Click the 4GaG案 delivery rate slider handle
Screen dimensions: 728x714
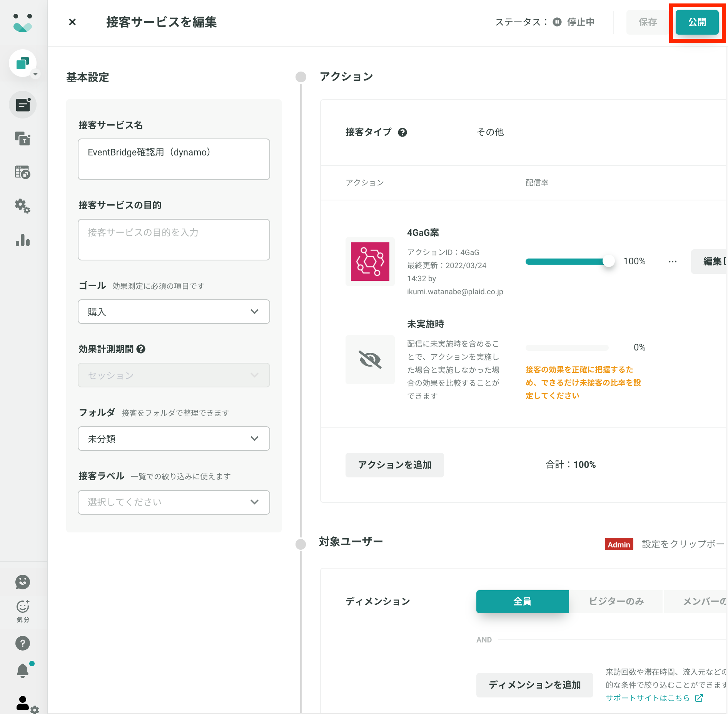pyautogui.click(x=608, y=261)
